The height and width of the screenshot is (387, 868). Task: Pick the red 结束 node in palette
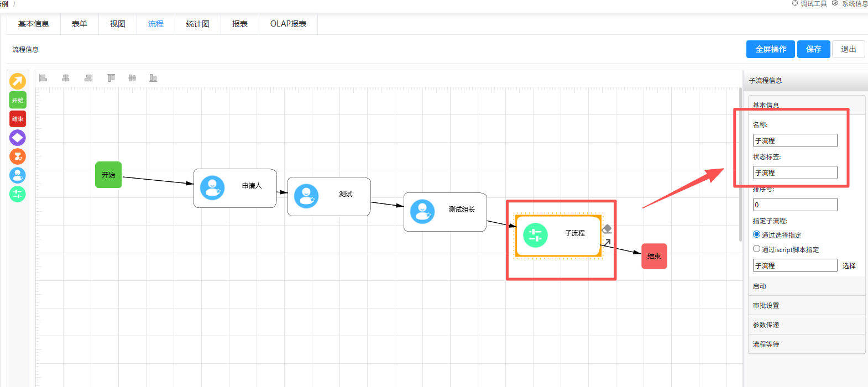point(18,119)
